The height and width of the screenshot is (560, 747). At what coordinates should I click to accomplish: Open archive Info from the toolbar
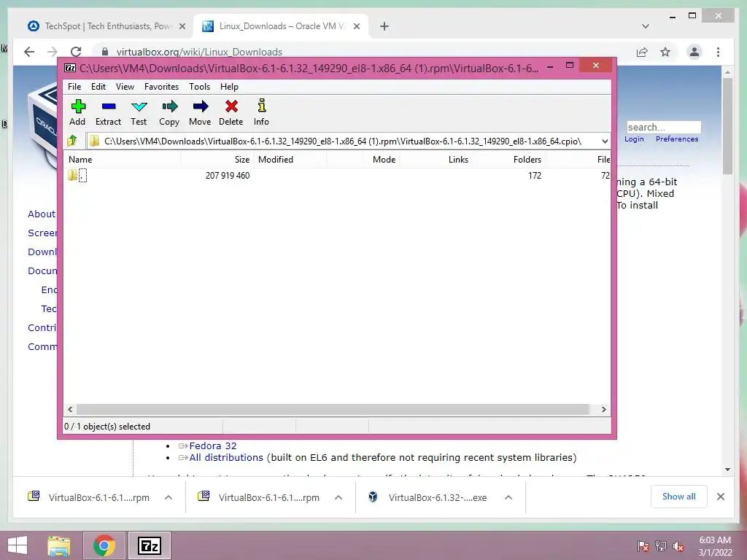261,112
